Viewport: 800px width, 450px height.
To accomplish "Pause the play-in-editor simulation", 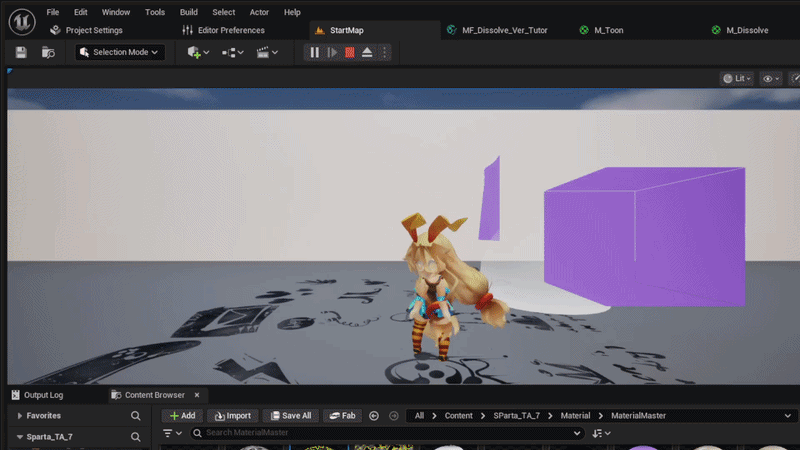I will [315, 52].
